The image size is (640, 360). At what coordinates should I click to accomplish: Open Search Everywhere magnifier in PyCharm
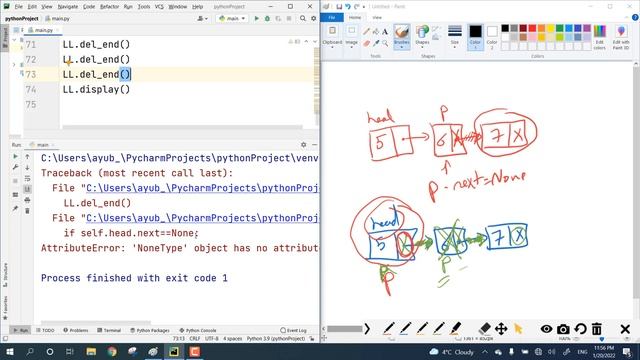click(x=303, y=18)
